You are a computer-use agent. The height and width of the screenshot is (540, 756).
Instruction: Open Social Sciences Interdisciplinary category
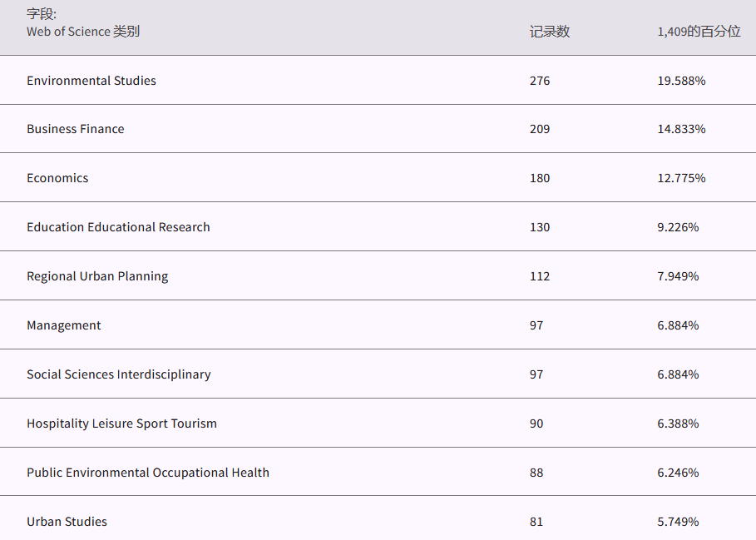pos(119,374)
